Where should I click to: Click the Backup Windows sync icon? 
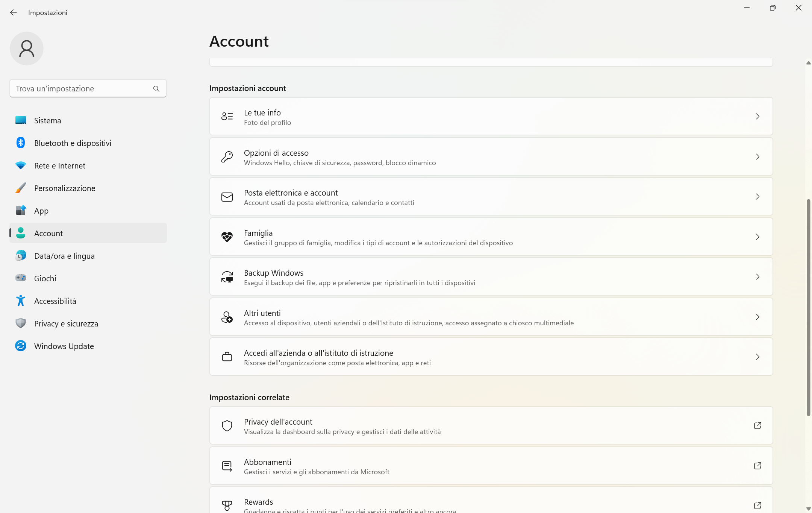pyautogui.click(x=227, y=277)
